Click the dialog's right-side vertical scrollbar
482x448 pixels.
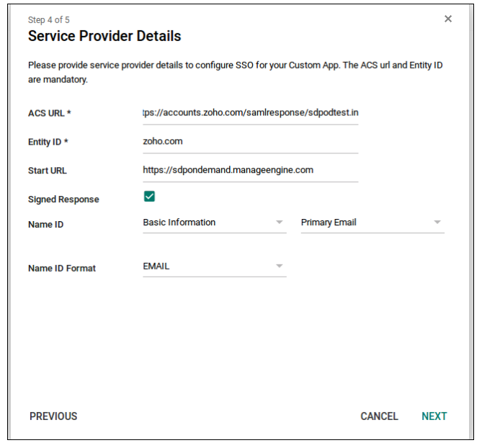[471, 221]
